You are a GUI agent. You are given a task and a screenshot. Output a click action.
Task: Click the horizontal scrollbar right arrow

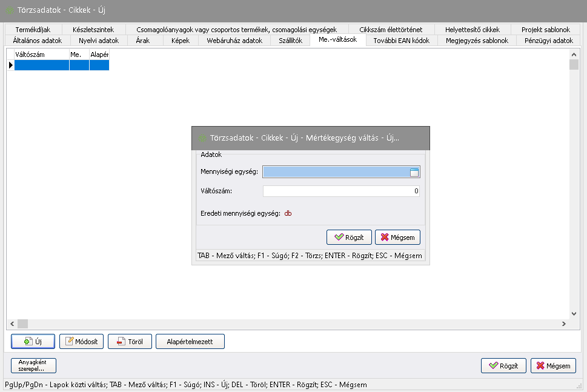[x=565, y=324]
